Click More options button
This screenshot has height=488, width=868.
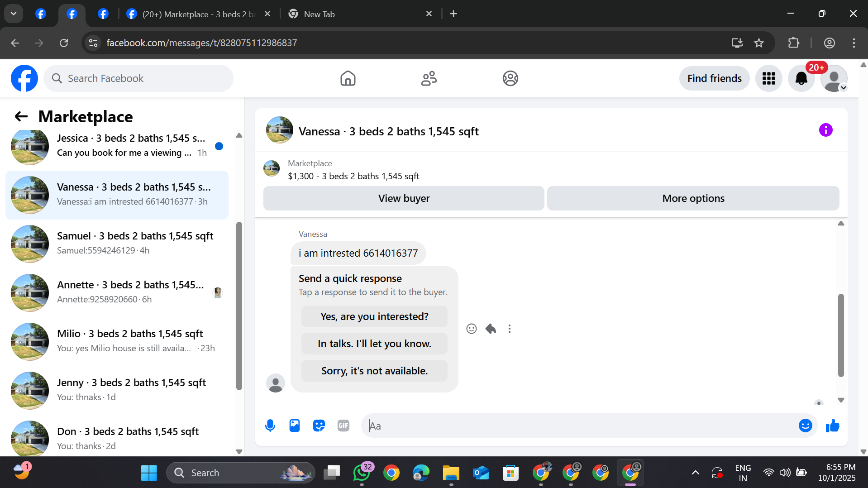pyautogui.click(x=693, y=198)
